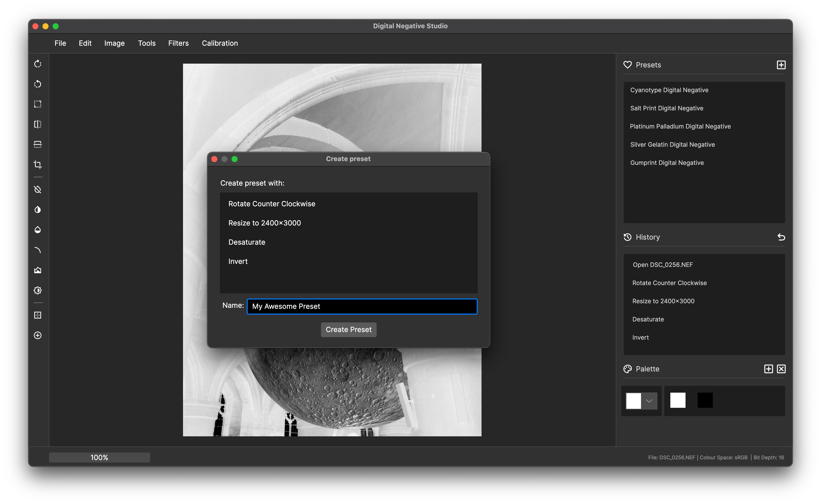Screen dimensions: 821x504
Task: Select the Flip Horizontal tool
Action: (x=37, y=124)
